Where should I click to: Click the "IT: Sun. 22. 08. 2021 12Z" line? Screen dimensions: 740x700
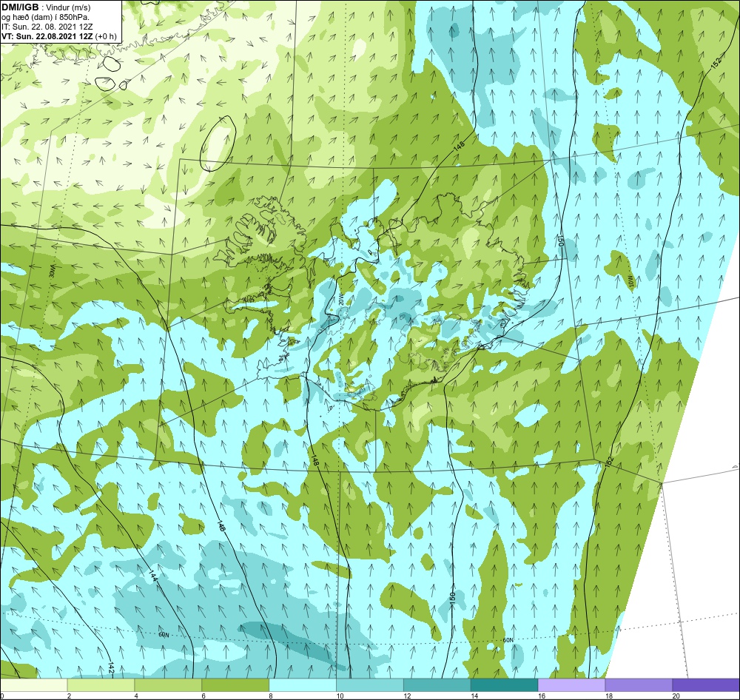47,27
